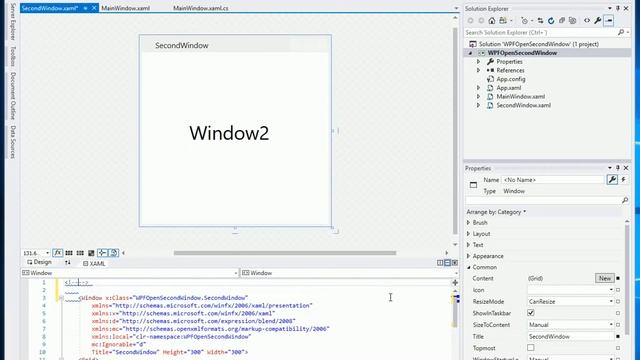Click the Pending Changes Filter clock icon

525,20
